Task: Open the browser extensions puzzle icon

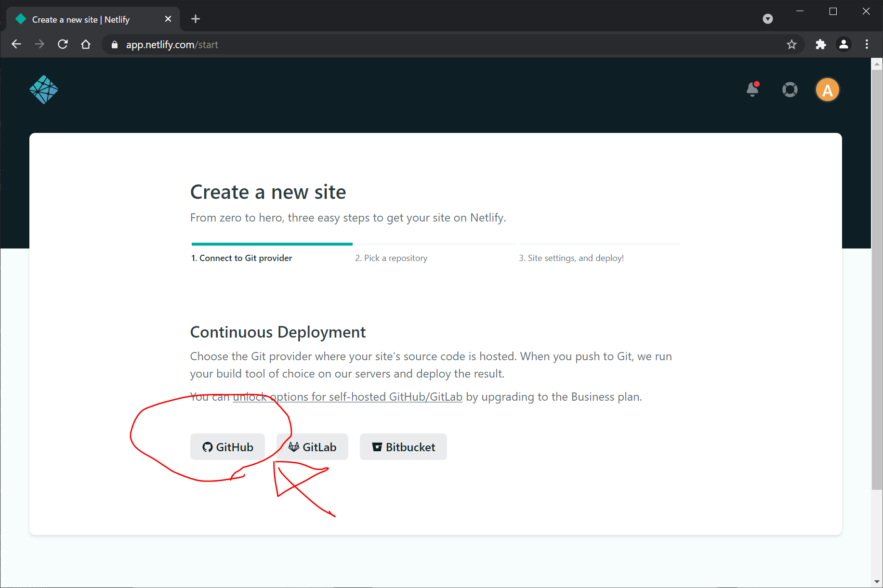Action: pyautogui.click(x=821, y=44)
